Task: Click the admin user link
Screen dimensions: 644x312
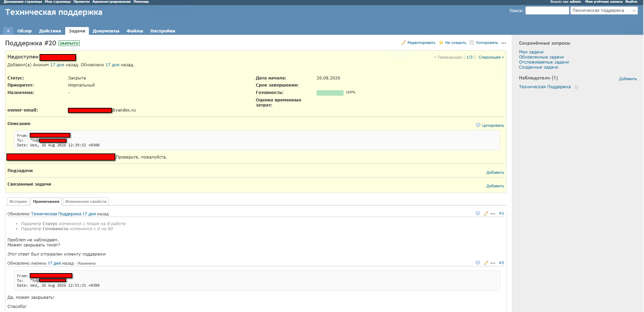Action: [x=575, y=2]
